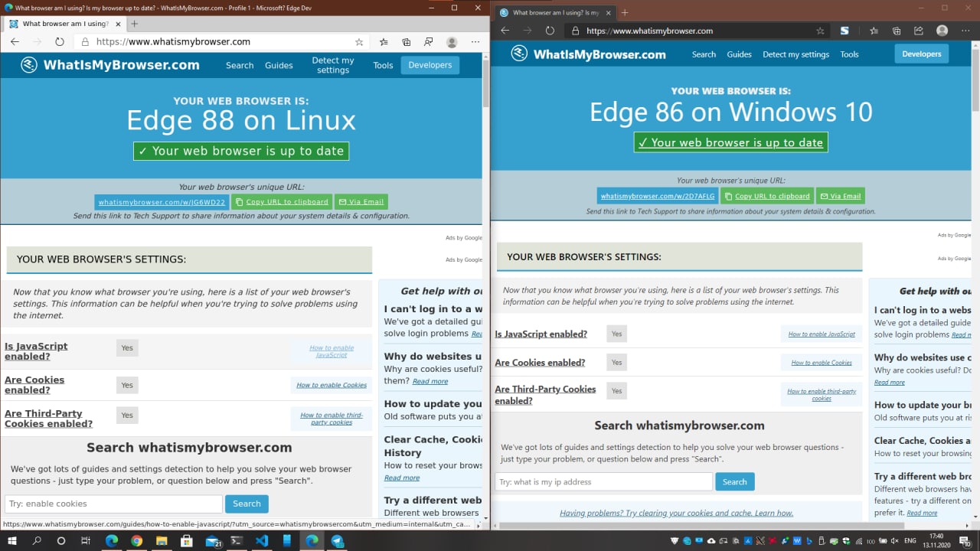Click the S extension icon in right window
Image resolution: width=980 pixels, height=551 pixels.
pyautogui.click(x=844, y=31)
